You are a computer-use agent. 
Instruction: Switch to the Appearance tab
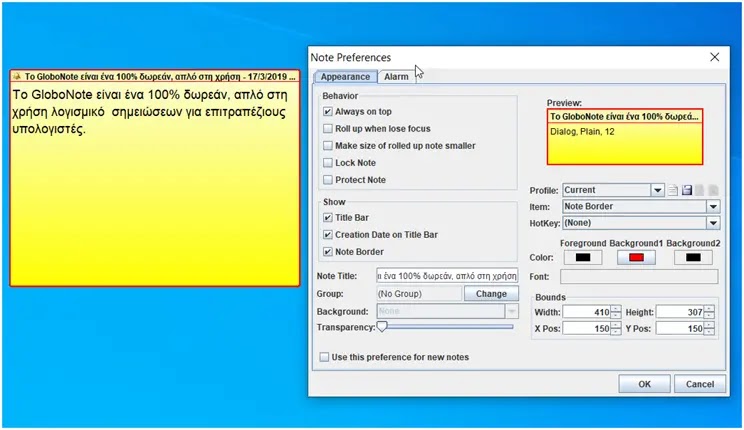tap(345, 77)
